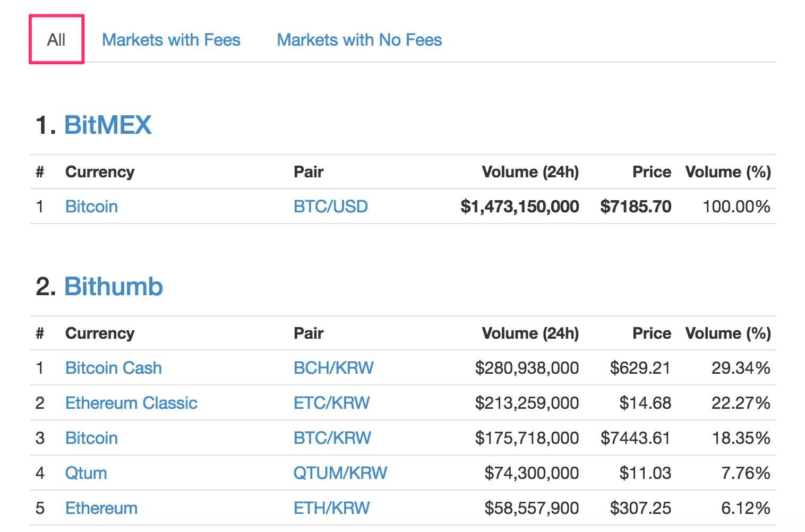Image resolution: width=805 pixels, height=532 pixels.
Task: Click the $175,718,000 volume value
Action: (527, 438)
